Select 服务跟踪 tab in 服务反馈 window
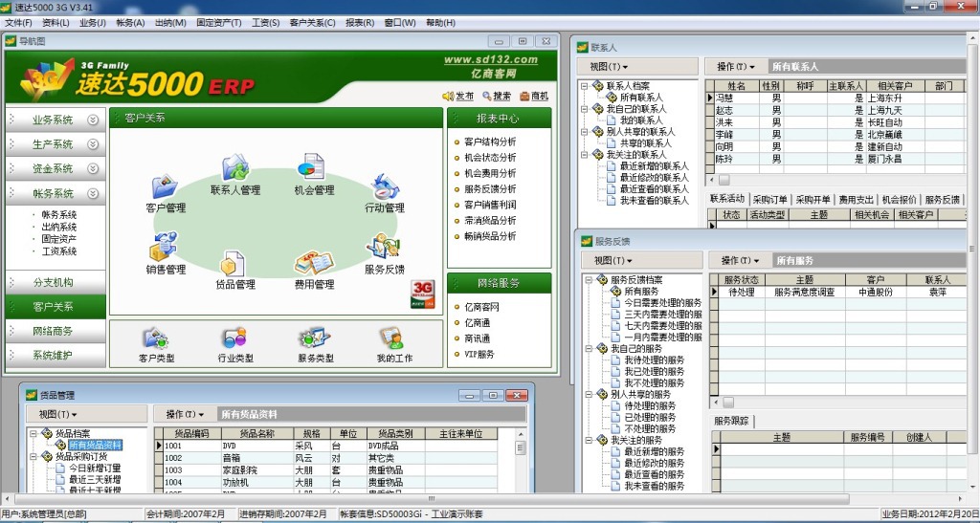The image size is (980, 523). 730,422
